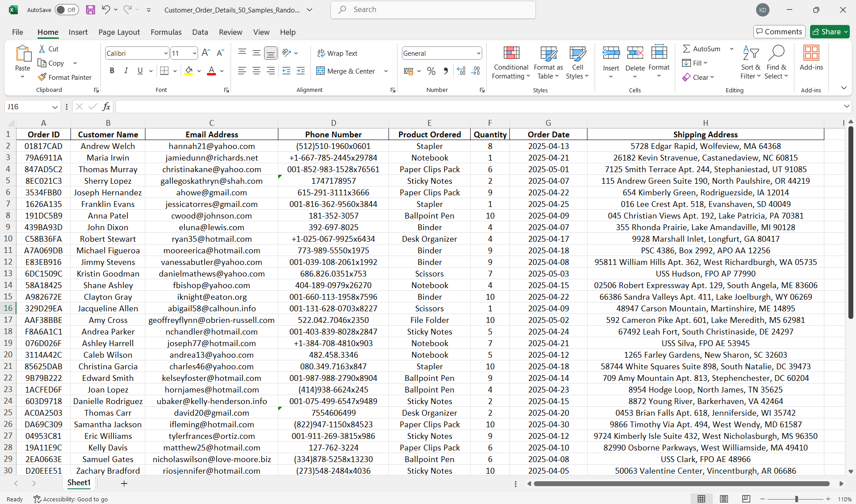Open the General number format dropdown
Screen dimensions: 856x504
(479, 54)
